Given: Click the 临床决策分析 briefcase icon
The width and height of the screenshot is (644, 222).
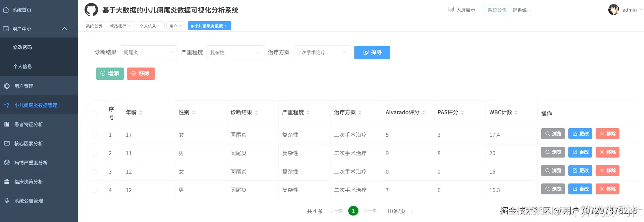Looking at the screenshot, I should click(7, 182).
